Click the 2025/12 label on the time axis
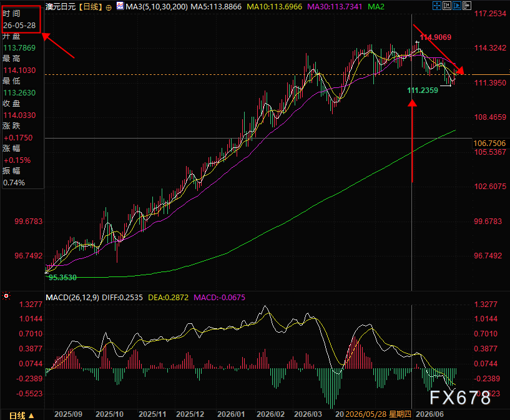Screen dimensions: 510x420 coord(190,414)
